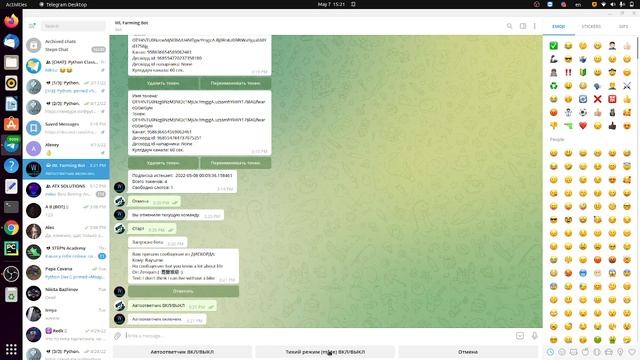Open the en keyboard layout menu
This screenshot has height=360, width=640.
(578, 4)
